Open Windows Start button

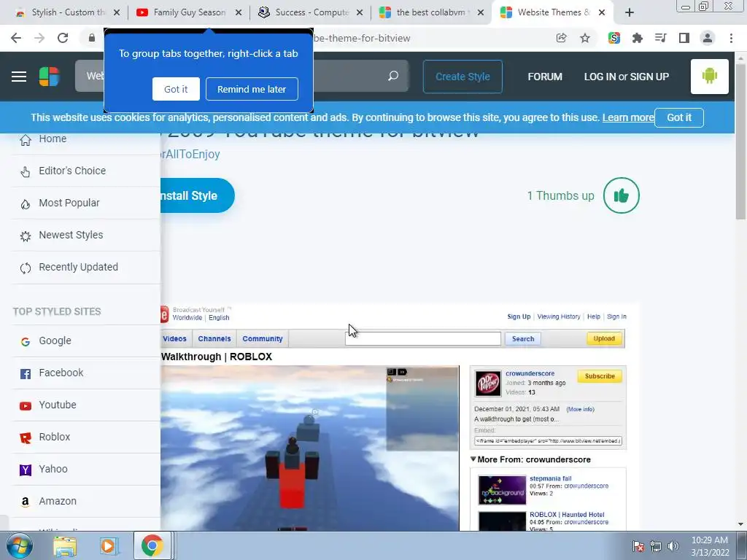(x=19, y=545)
